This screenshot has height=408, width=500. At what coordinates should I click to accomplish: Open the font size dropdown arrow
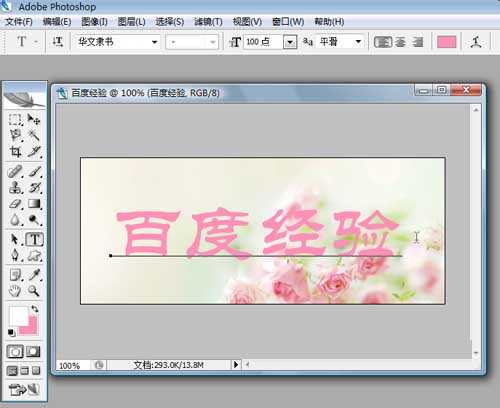290,42
